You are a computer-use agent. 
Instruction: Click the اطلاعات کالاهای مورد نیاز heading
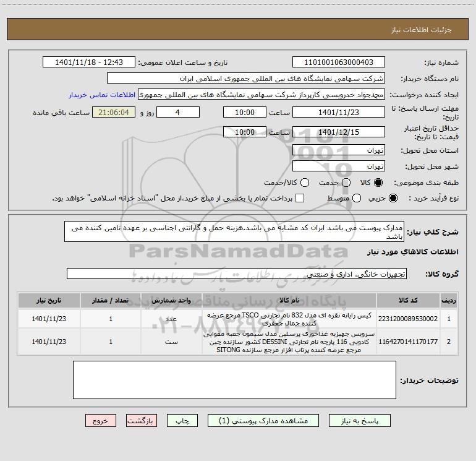(x=413, y=252)
